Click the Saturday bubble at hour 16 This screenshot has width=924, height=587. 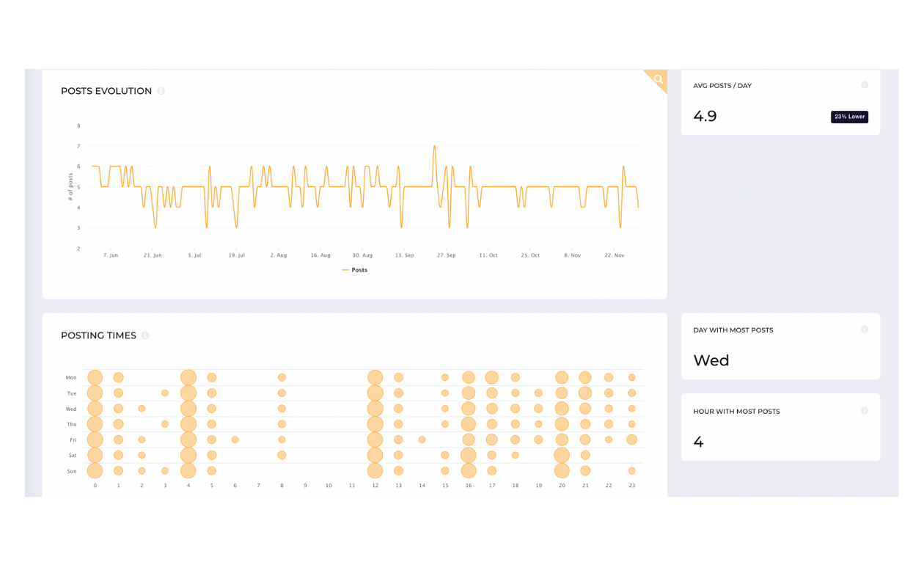469,455
